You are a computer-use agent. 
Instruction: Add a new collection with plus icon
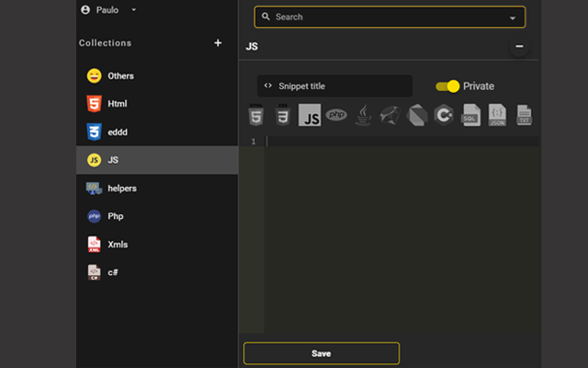point(218,42)
